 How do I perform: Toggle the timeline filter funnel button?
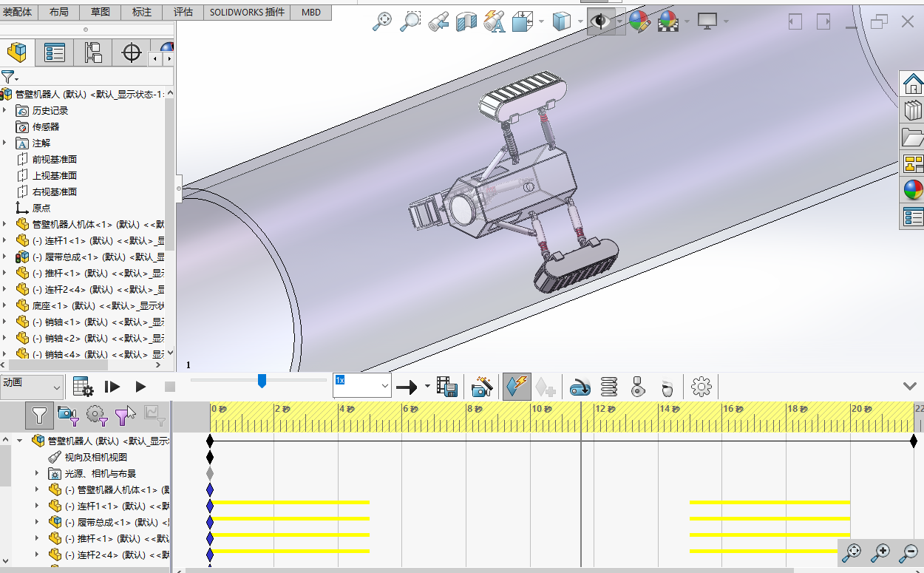(x=39, y=416)
